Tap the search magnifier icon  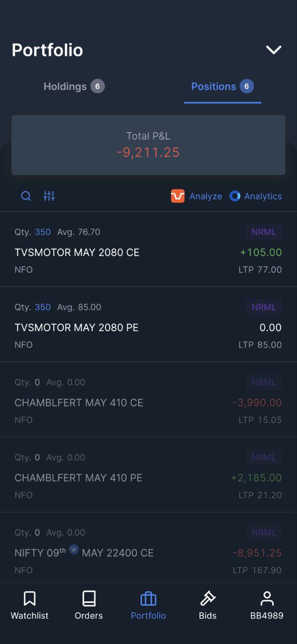pos(26,196)
